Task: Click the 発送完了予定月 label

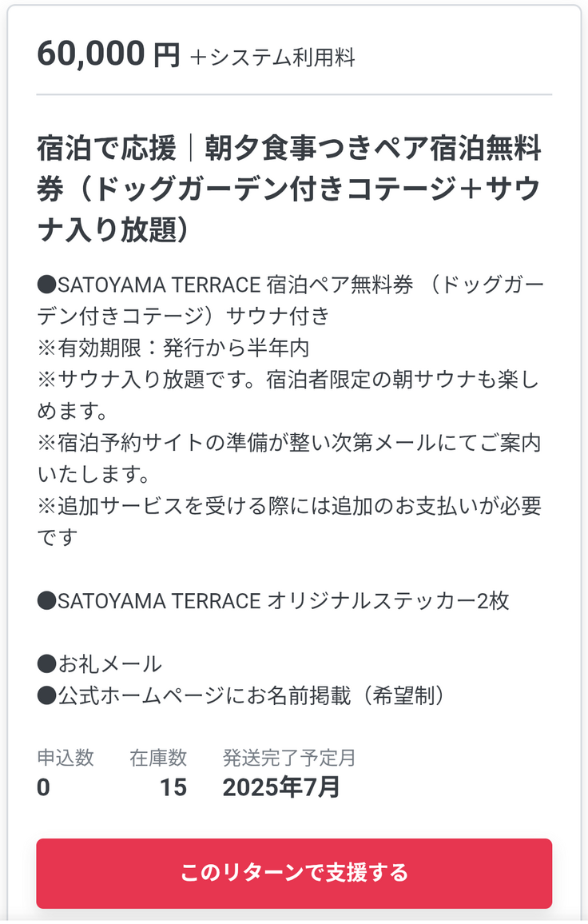Action: [289, 757]
